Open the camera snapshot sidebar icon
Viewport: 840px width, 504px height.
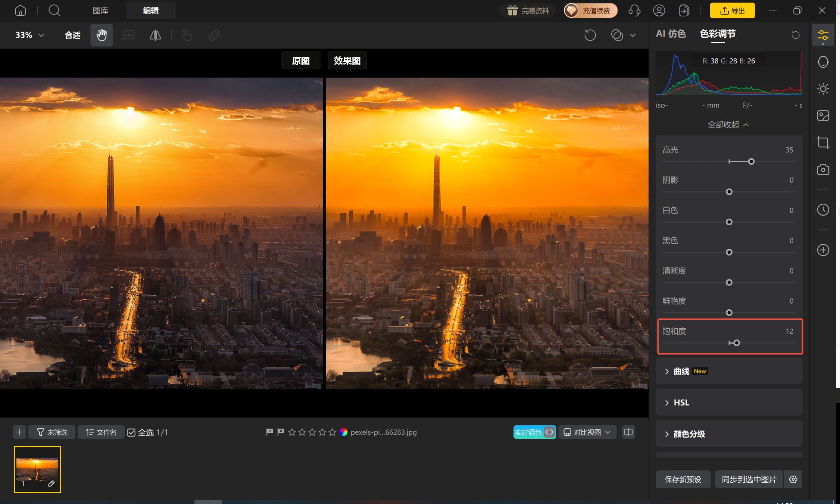pyautogui.click(x=823, y=169)
